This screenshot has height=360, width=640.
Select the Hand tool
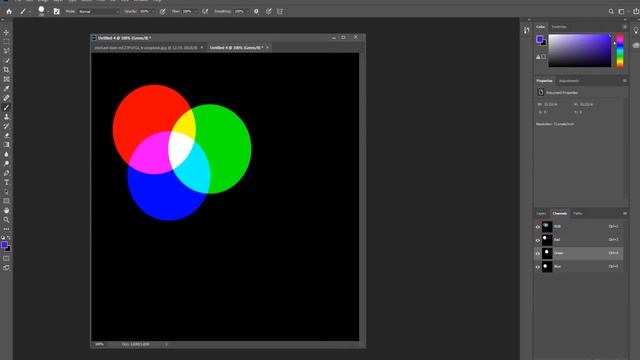6,211
